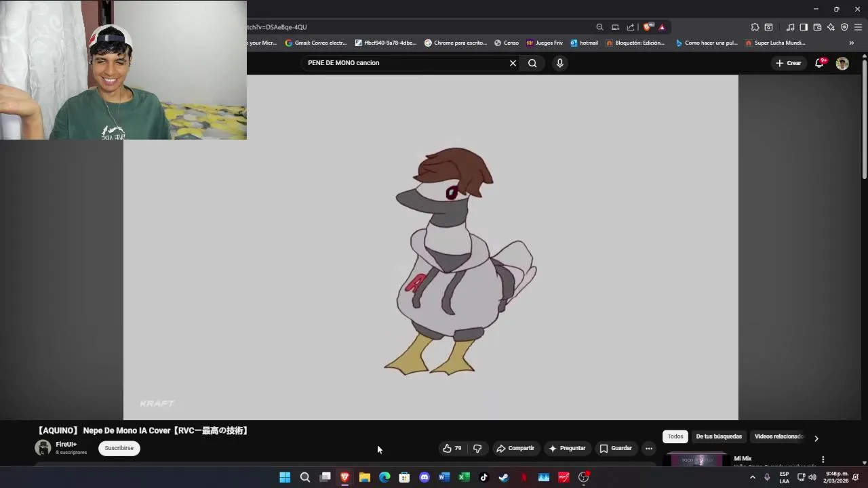Open the browser hamburger menu
This screenshot has width=868, height=488.
point(858,27)
